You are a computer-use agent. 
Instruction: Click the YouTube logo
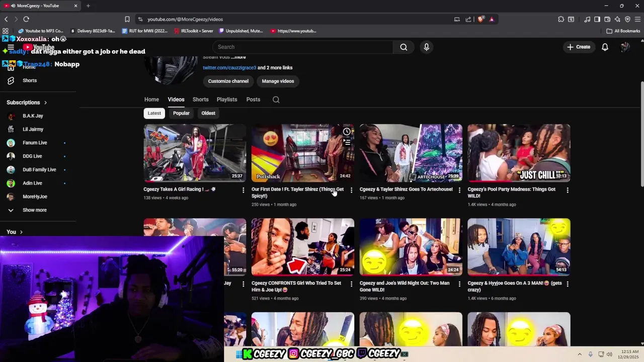tap(39, 48)
